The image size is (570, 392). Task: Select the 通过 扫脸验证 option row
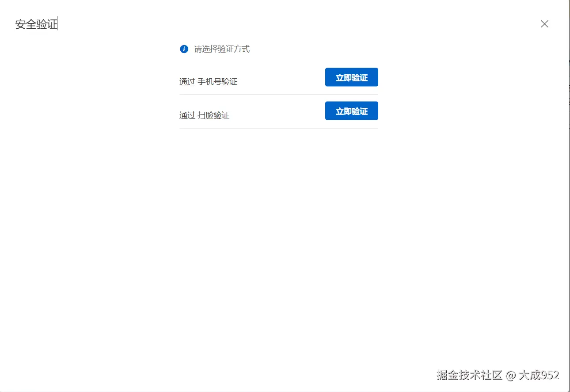204,115
